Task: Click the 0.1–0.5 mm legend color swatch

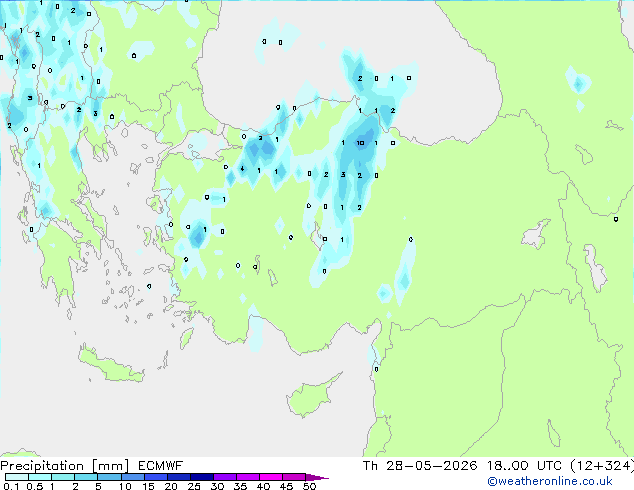Action: pyautogui.click(x=17, y=477)
